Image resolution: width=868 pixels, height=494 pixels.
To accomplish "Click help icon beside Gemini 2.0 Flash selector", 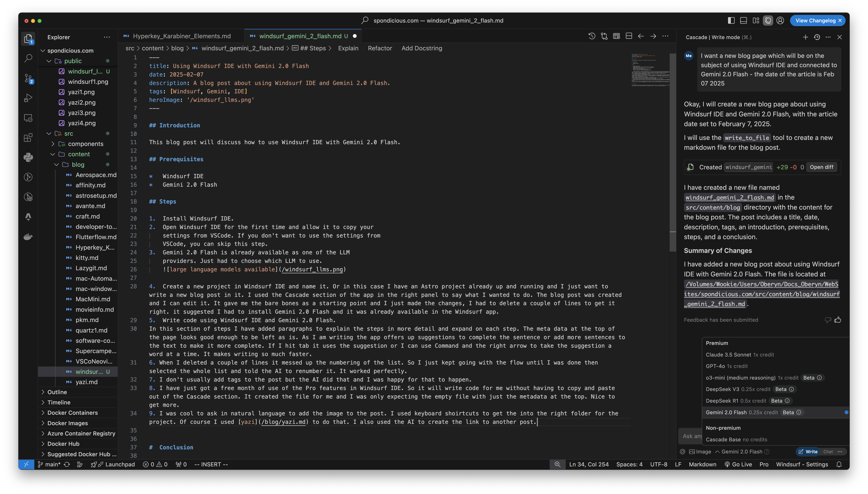I will 767,452.
